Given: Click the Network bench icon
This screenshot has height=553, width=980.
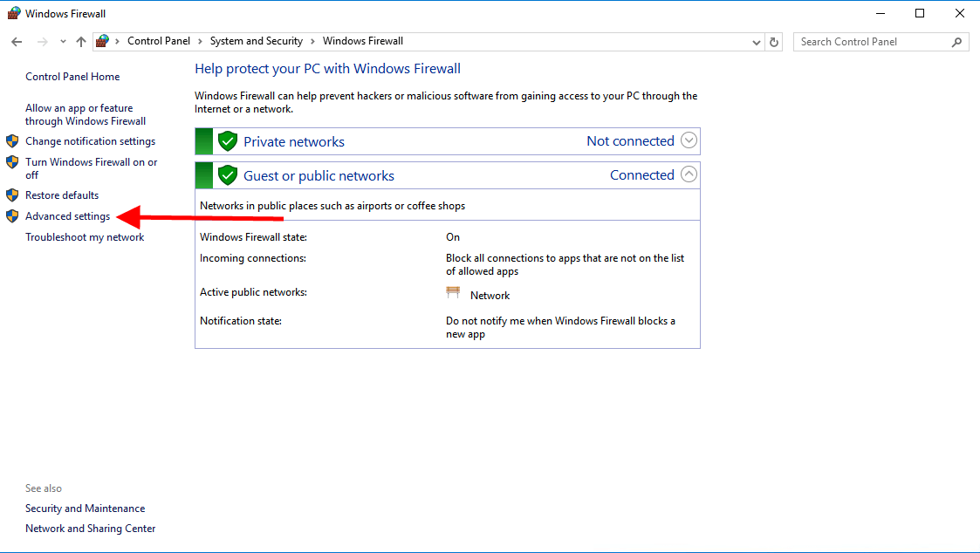Looking at the screenshot, I should [x=453, y=294].
